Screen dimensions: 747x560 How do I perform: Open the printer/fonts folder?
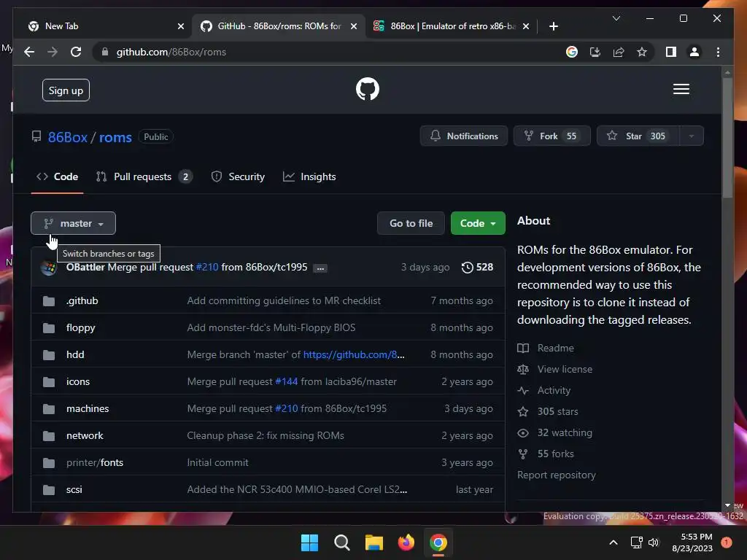pyautogui.click(x=95, y=463)
